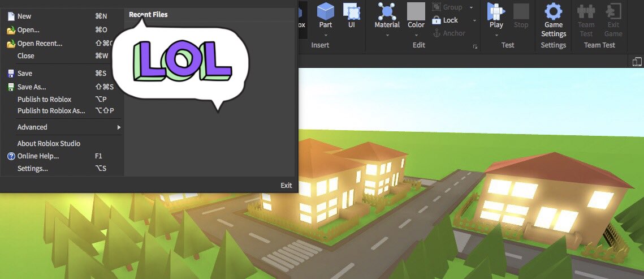644x279 pixels.
Task: Open the Material picker icon
Action: (387, 11)
